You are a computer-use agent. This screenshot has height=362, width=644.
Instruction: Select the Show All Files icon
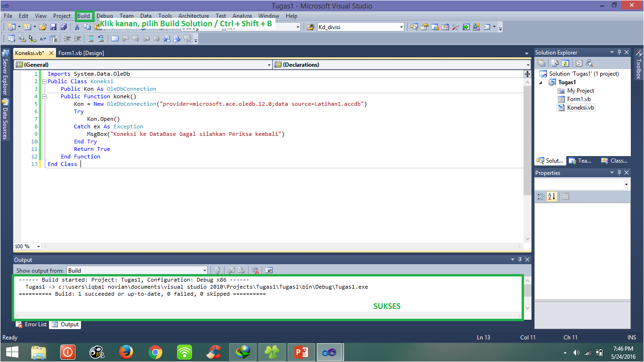[554, 63]
